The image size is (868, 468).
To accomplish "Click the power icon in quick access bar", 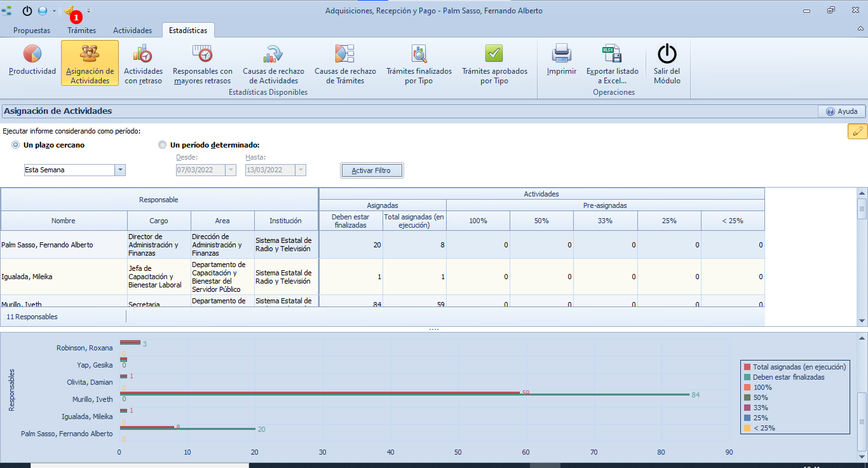I will (27, 11).
